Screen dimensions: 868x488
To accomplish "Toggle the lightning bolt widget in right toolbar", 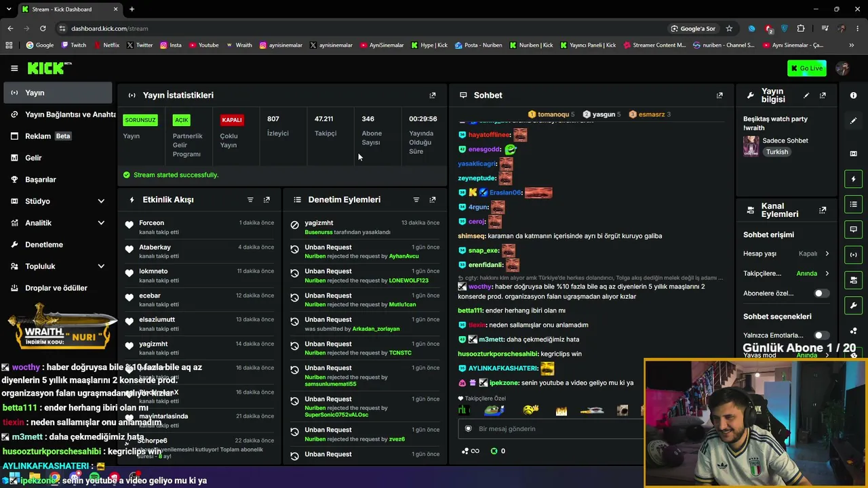I will [x=853, y=179].
